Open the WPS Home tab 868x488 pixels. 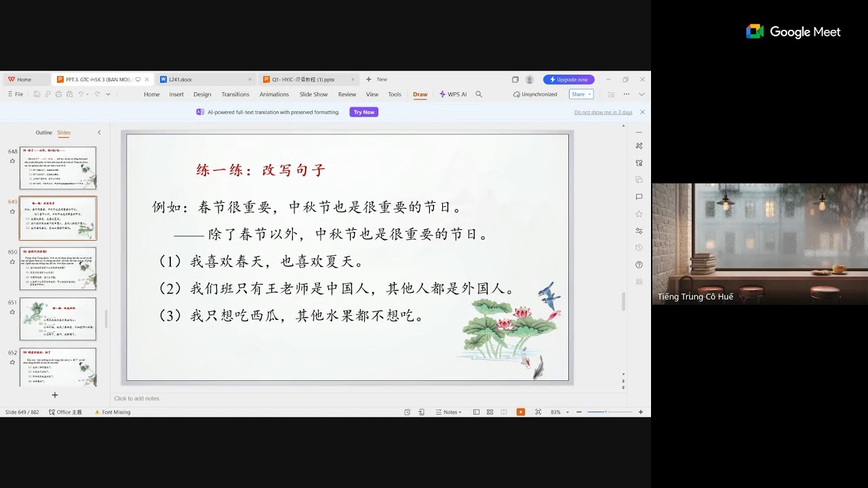tap(20, 79)
